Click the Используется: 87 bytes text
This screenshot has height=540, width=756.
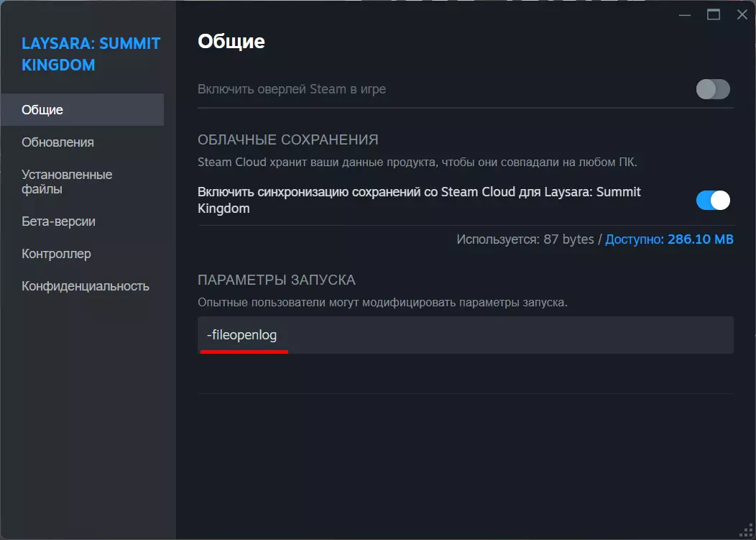(x=525, y=239)
